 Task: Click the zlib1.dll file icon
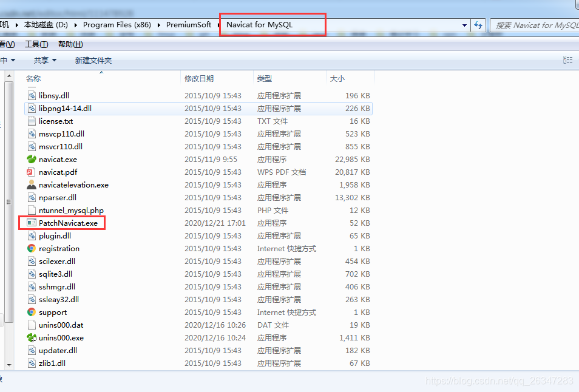pos(32,363)
